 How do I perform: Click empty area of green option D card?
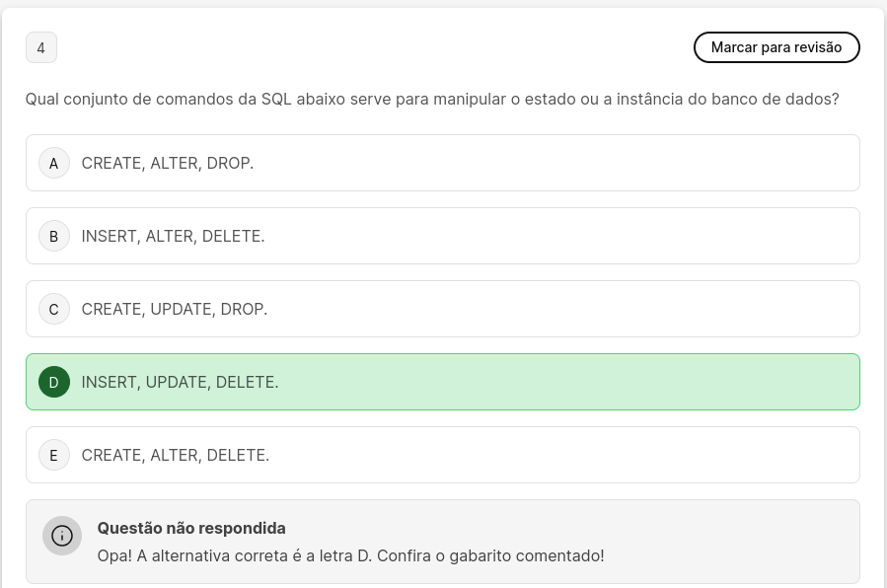(x=565, y=382)
